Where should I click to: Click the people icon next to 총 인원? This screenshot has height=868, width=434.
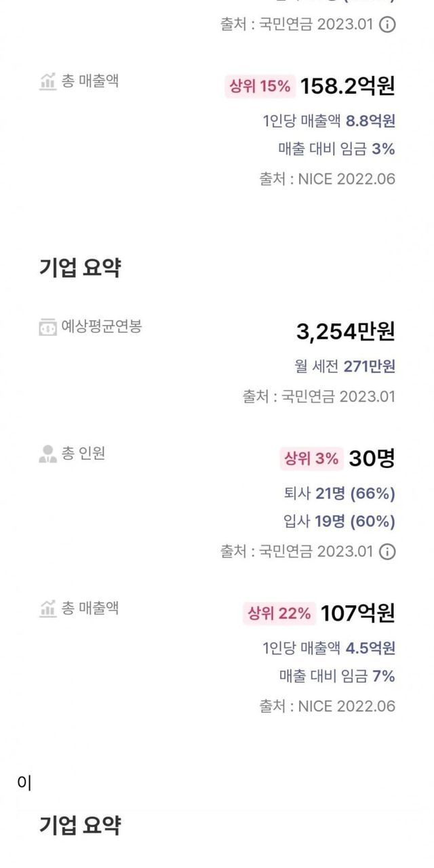coord(47,454)
